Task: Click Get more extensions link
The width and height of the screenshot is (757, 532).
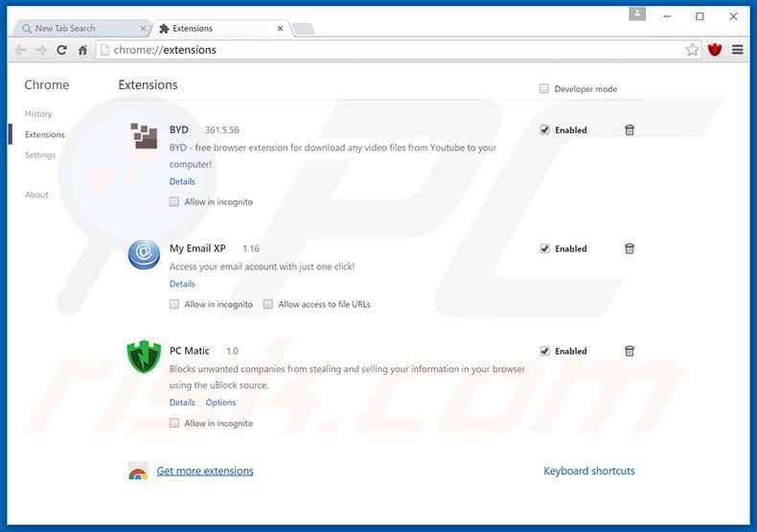Action: 205,472
